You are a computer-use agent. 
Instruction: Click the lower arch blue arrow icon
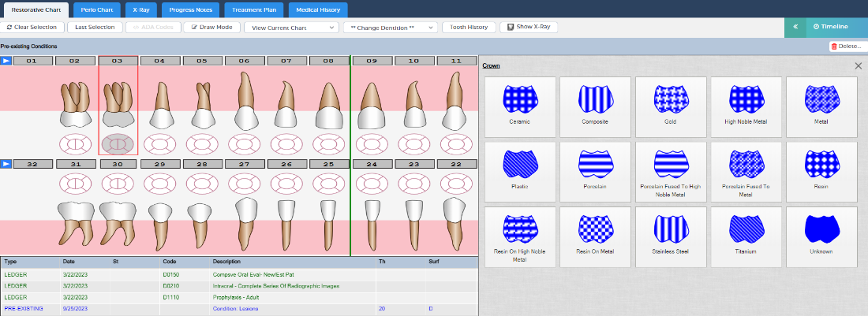(6, 164)
